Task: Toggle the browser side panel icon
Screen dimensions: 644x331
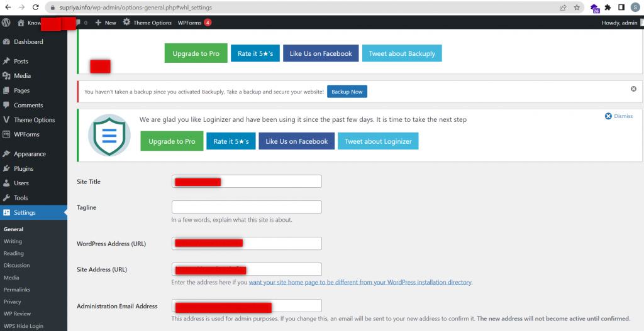Action: [621, 8]
